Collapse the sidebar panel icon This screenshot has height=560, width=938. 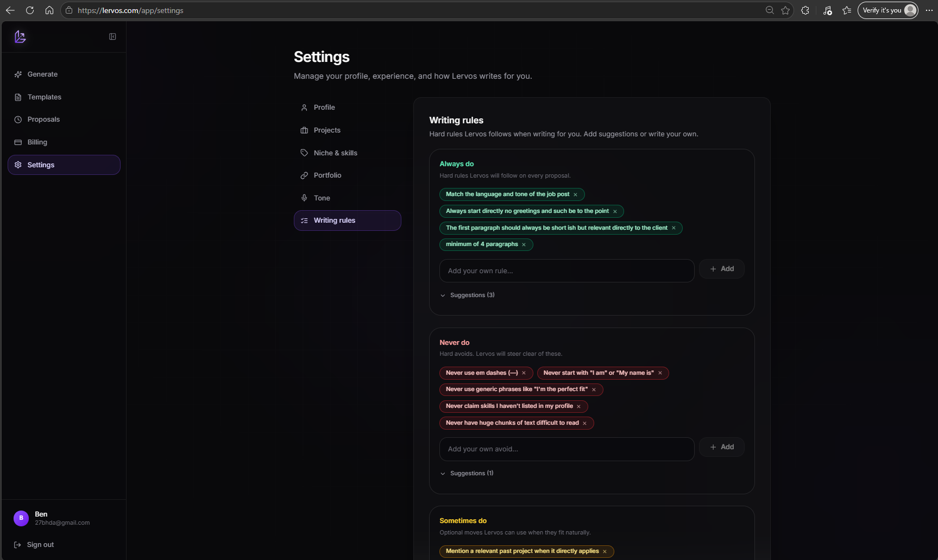112,36
